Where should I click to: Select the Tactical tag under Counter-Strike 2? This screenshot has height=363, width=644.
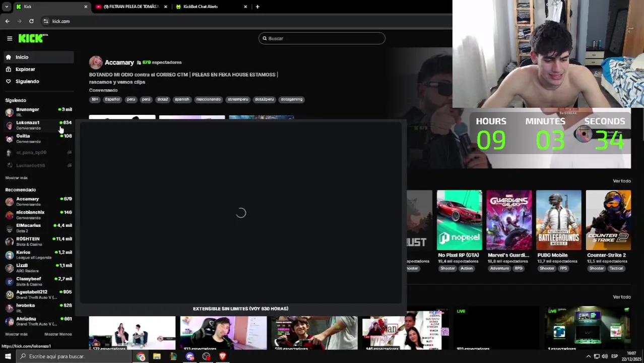(616, 268)
